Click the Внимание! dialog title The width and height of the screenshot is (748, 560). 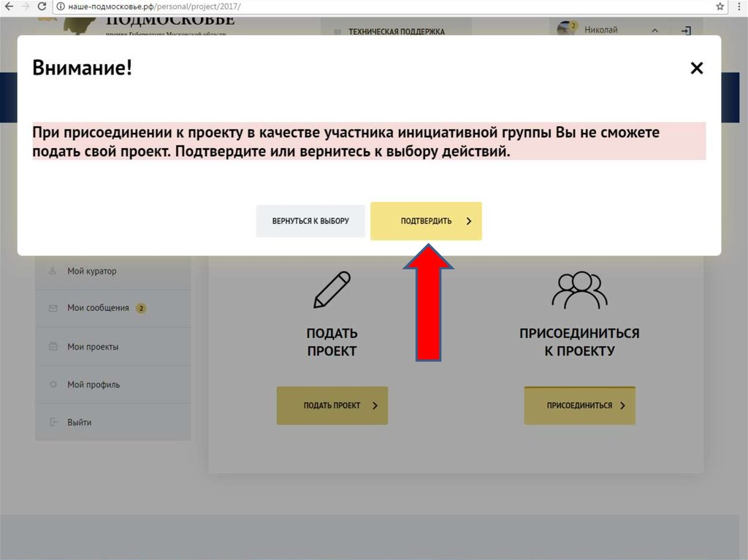click(x=82, y=68)
